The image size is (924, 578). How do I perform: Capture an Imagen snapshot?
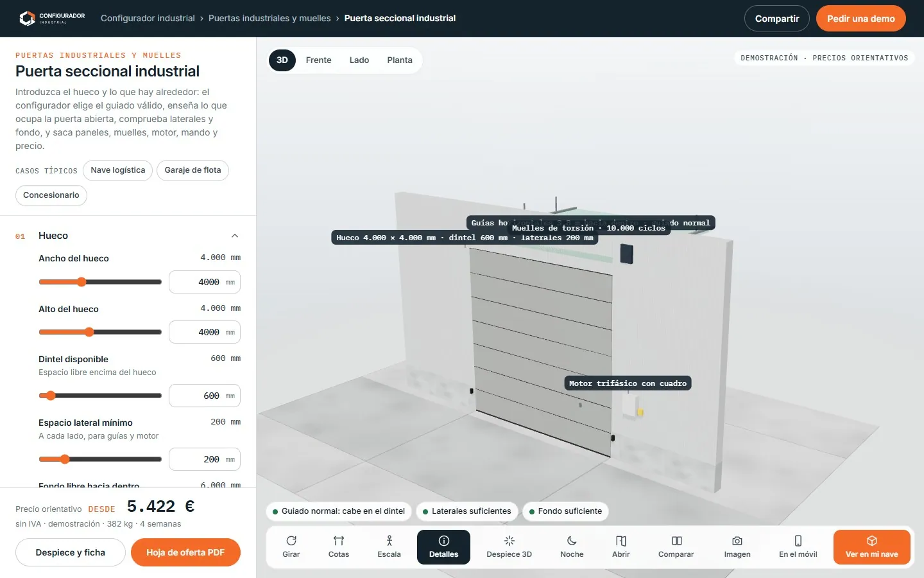coord(737,547)
